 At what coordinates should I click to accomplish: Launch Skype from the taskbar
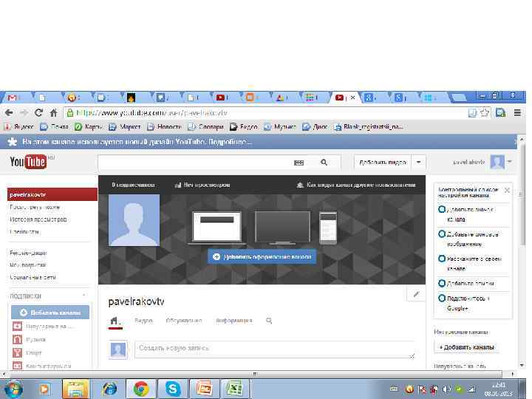pyautogui.click(x=173, y=389)
